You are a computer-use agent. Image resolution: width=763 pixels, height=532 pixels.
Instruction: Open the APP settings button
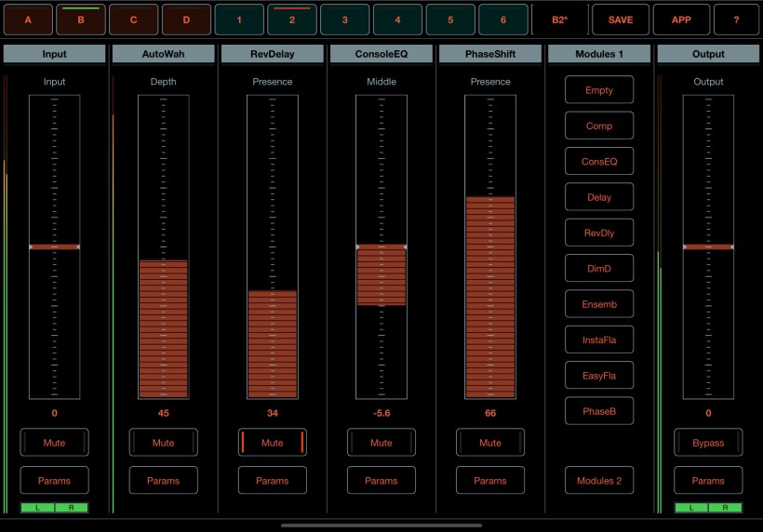pyautogui.click(x=681, y=20)
